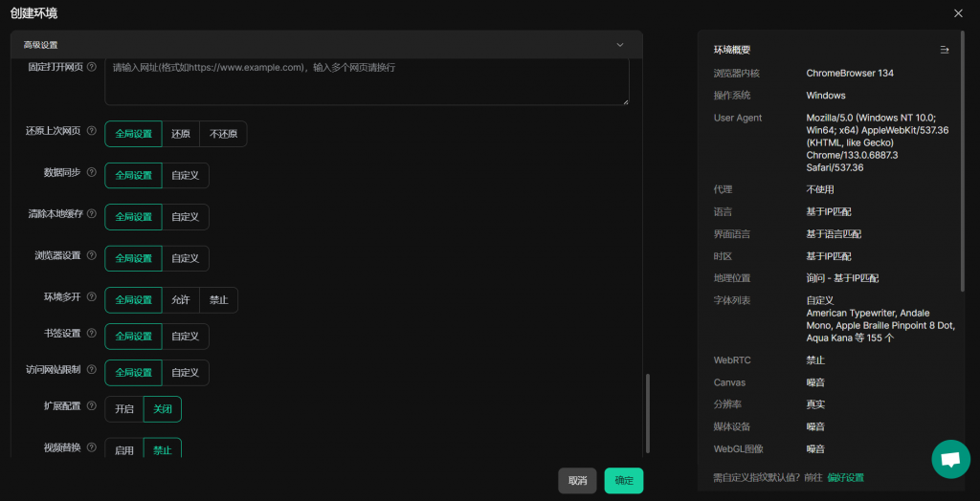Select 允许 for 环境多开

tap(181, 300)
